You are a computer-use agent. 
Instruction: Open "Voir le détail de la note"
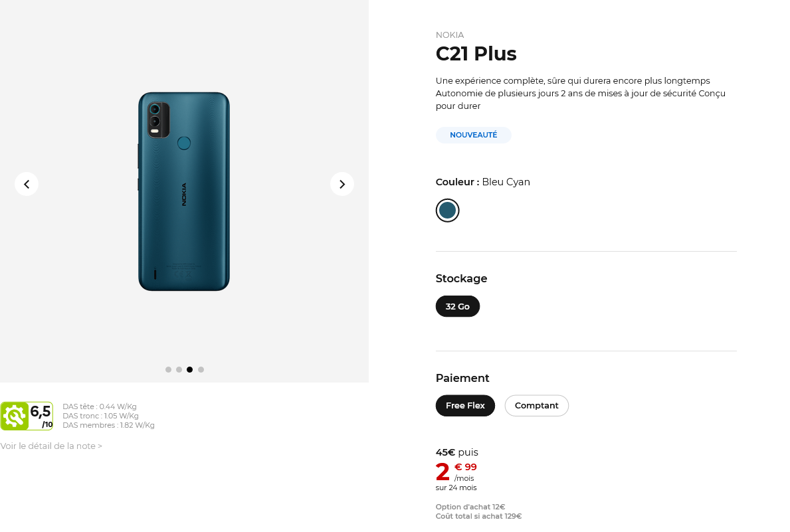(51, 446)
